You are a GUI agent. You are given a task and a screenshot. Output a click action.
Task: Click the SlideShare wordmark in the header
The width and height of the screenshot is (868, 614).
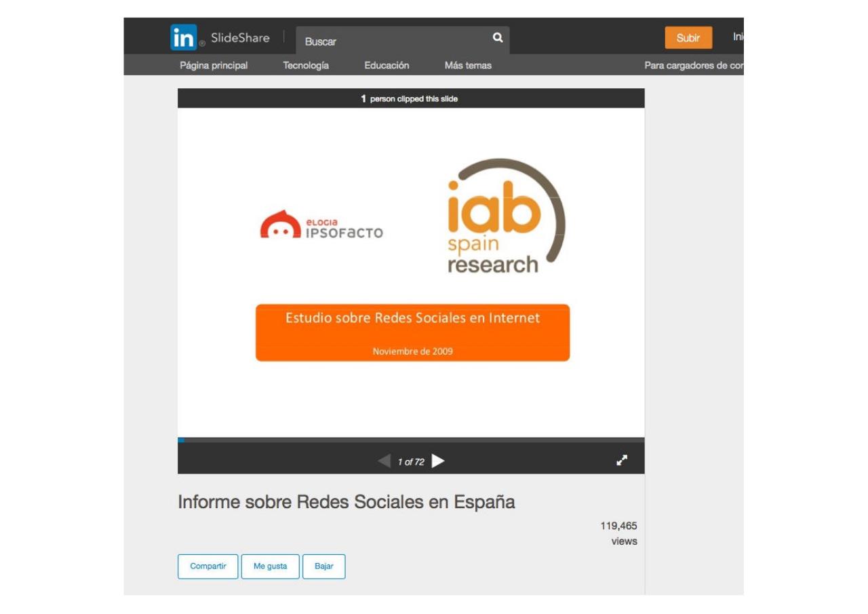point(240,38)
